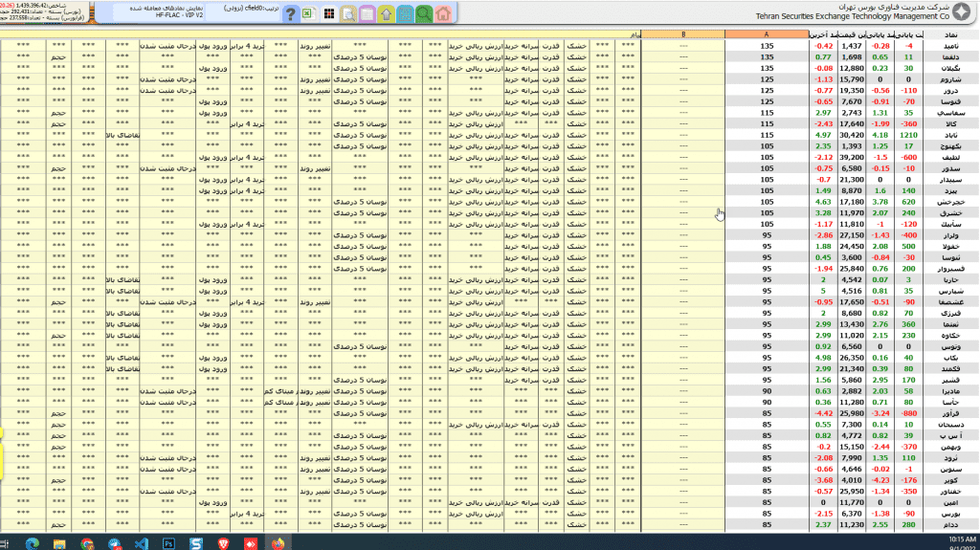980x550 pixels.
Task: Click the document with magnifier icon
Action: [x=348, y=13]
